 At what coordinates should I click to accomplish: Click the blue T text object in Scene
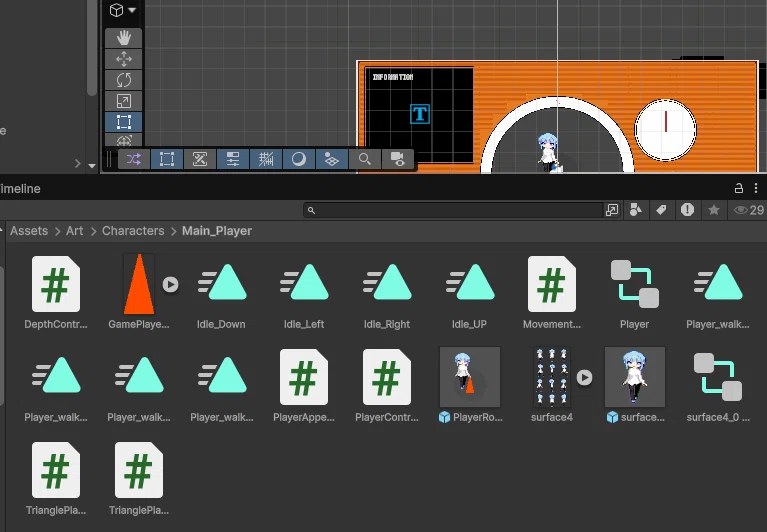point(420,114)
